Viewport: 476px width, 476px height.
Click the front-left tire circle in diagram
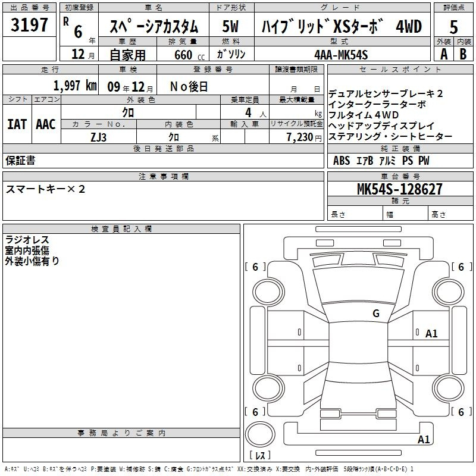(x=268, y=292)
